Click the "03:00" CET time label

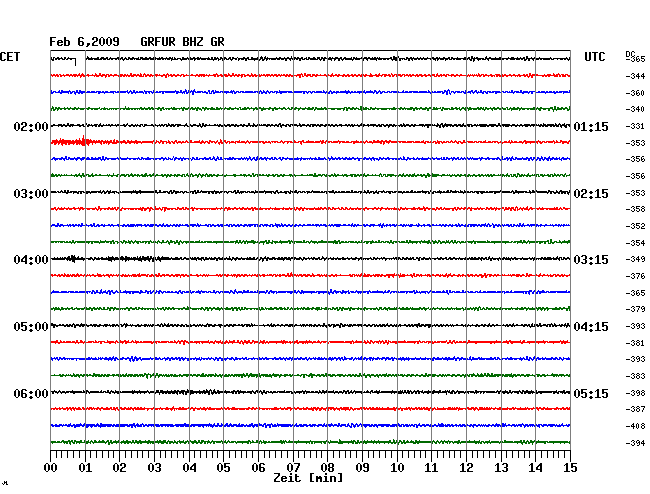pos(31,194)
